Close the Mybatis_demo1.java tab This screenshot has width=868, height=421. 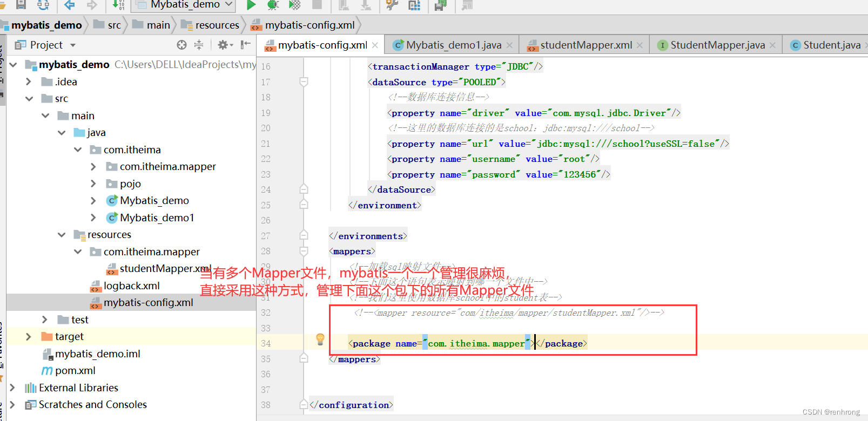click(x=510, y=45)
